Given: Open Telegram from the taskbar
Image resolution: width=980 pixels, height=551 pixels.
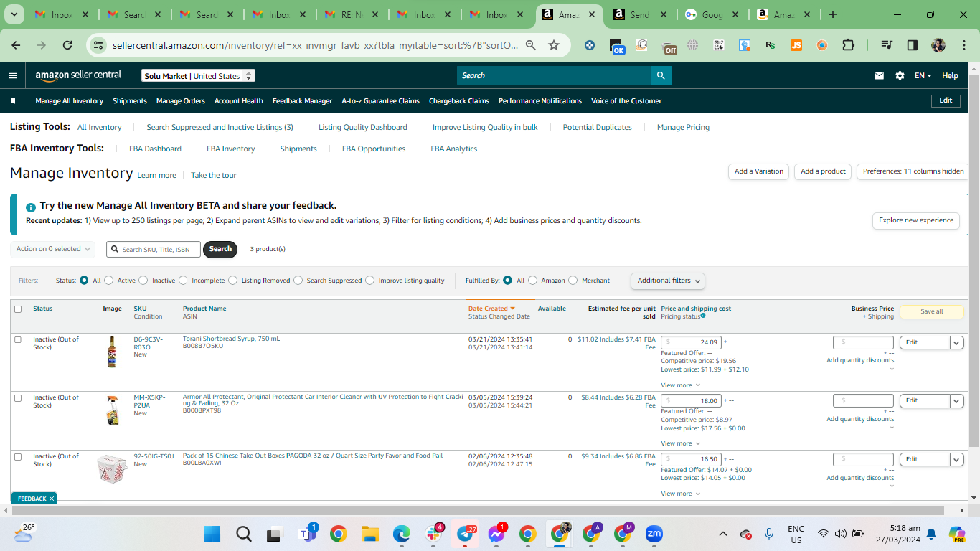Looking at the screenshot, I should (x=464, y=534).
